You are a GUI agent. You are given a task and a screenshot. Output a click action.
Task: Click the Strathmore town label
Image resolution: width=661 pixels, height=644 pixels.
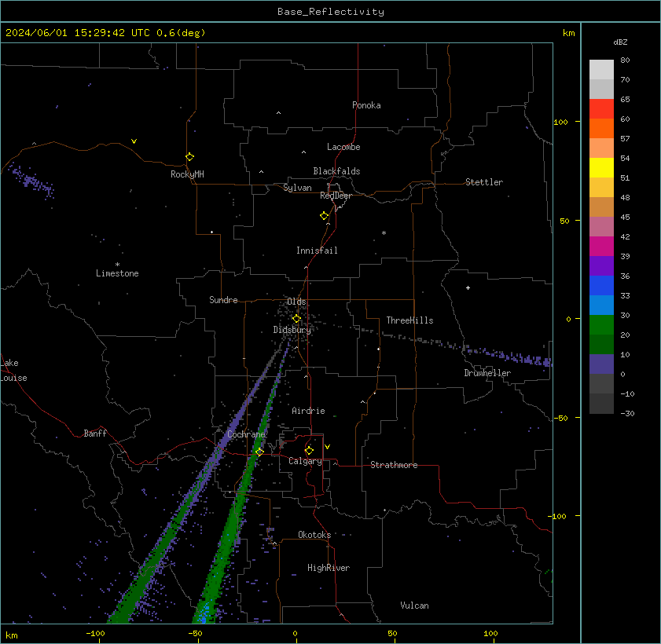point(394,465)
